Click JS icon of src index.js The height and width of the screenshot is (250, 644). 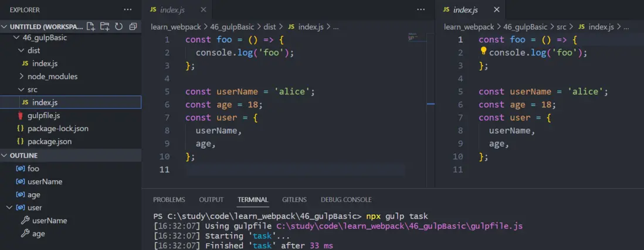click(x=25, y=102)
